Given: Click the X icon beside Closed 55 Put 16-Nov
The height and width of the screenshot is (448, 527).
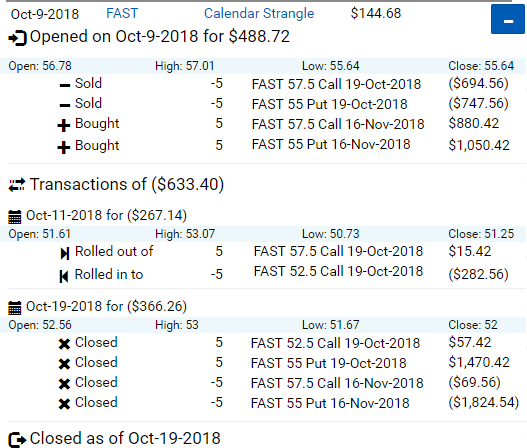Looking at the screenshot, I should 64,403.
